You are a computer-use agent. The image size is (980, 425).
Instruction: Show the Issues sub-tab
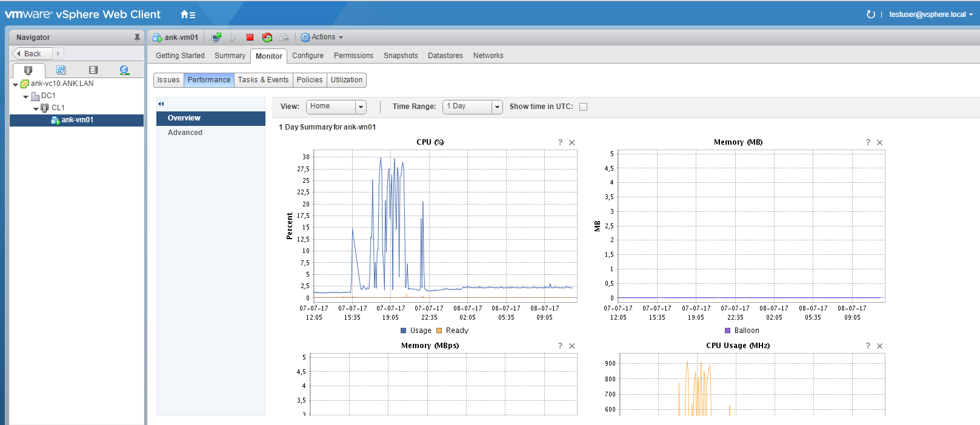(168, 80)
